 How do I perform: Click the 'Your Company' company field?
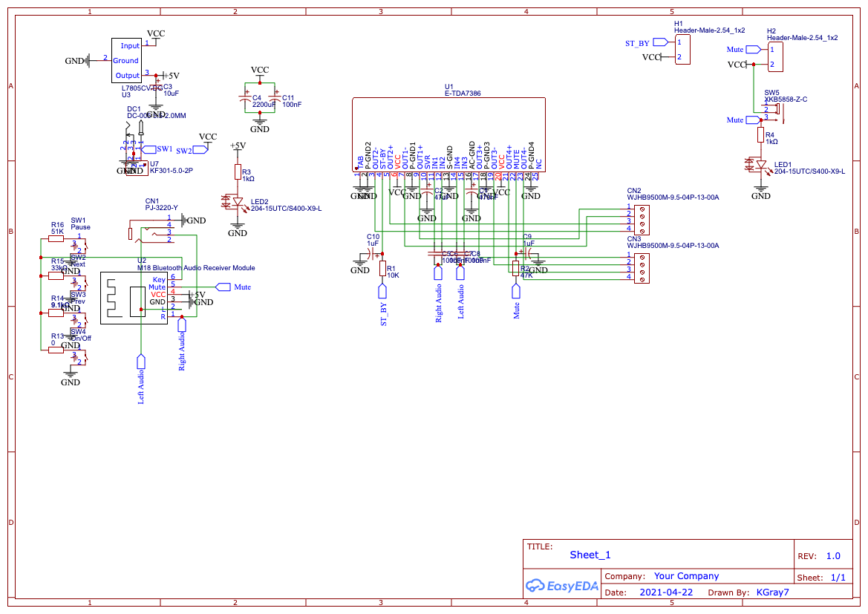tap(686, 576)
